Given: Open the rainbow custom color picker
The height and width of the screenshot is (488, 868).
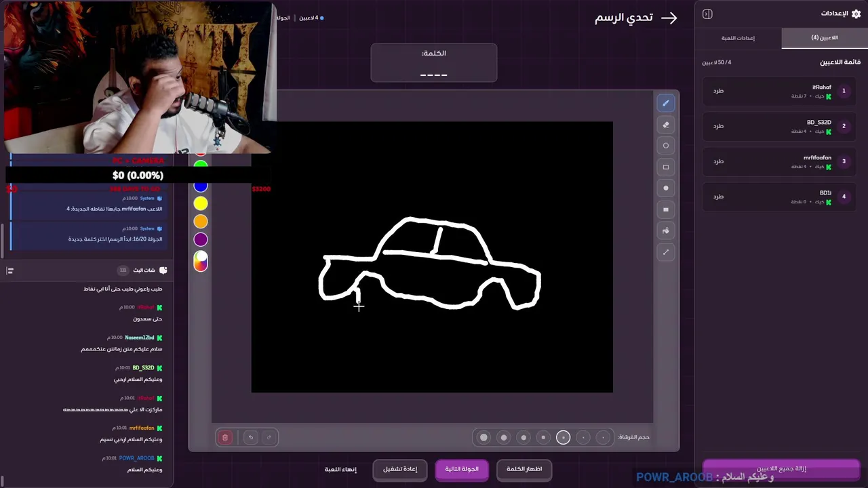Looking at the screenshot, I should (x=201, y=261).
